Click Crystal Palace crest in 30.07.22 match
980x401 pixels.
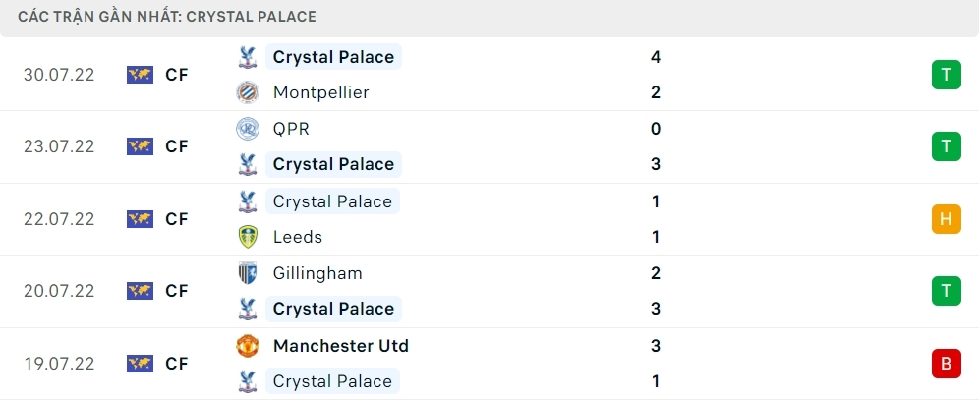point(247,57)
